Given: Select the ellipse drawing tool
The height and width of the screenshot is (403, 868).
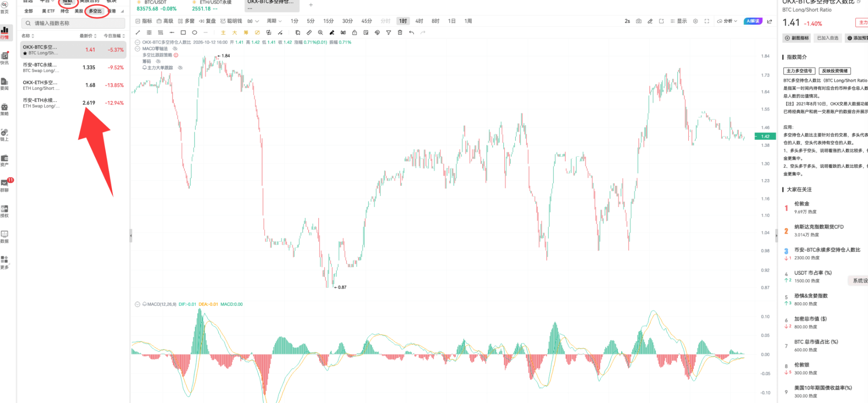Looking at the screenshot, I should (195, 33).
